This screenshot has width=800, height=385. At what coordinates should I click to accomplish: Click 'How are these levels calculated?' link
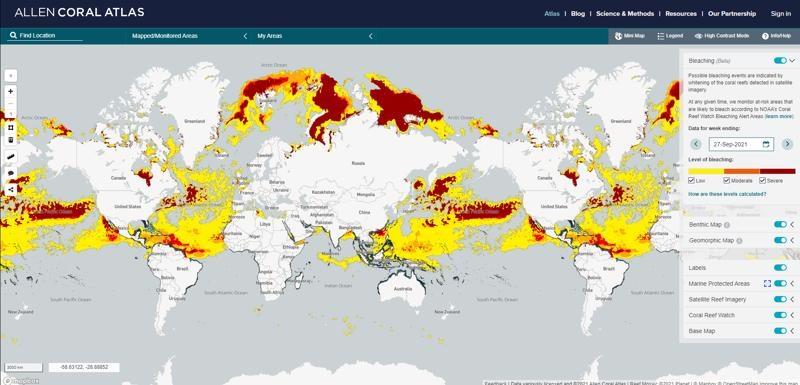[x=727, y=194]
